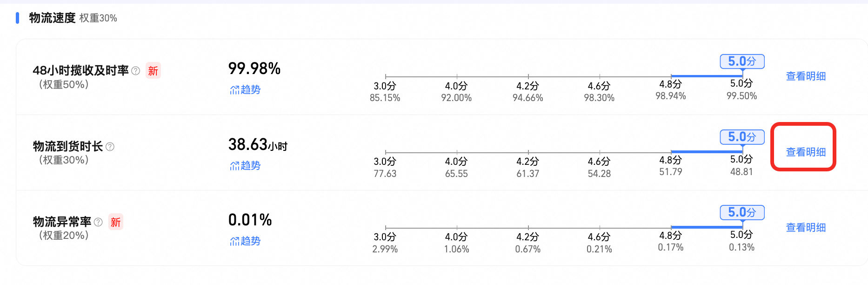
Task: Click red 新 badge beside 物流异常率
Action: point(116,222)
